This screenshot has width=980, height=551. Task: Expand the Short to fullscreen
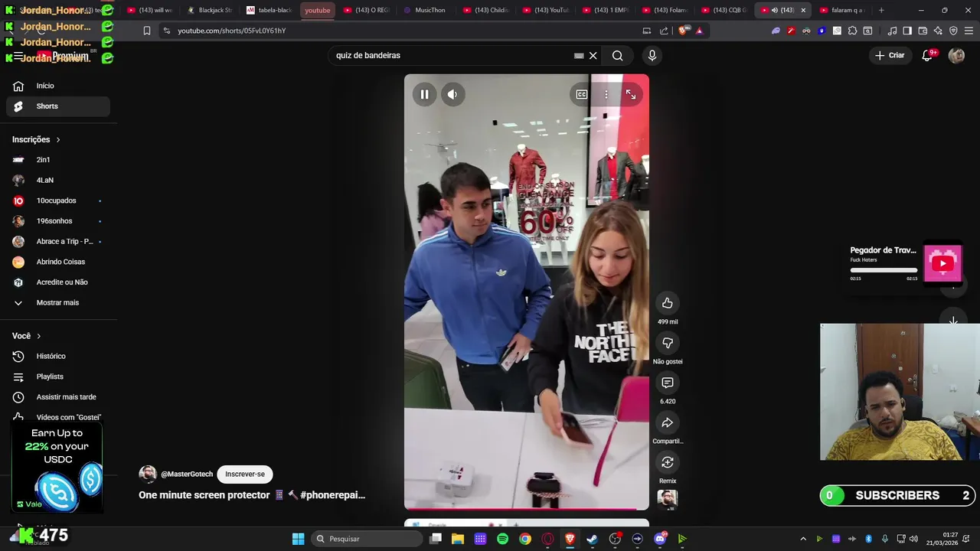631,94
